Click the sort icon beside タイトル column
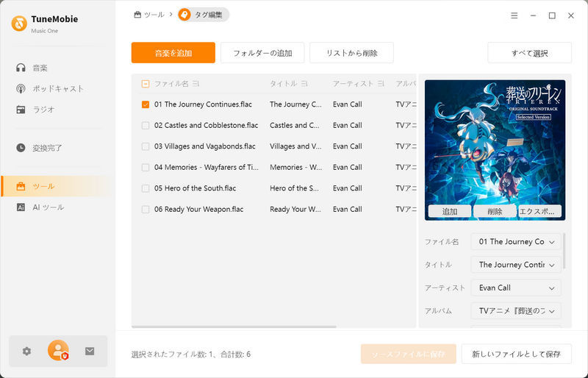Image resolution: width=588 pixels, height=378 pixels. (x=304, y=84)
